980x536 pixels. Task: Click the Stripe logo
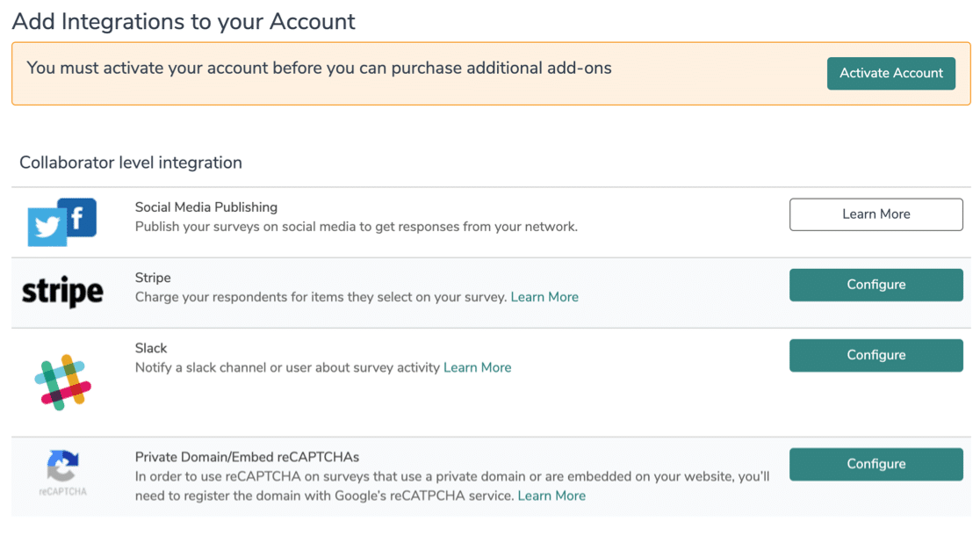62,293
